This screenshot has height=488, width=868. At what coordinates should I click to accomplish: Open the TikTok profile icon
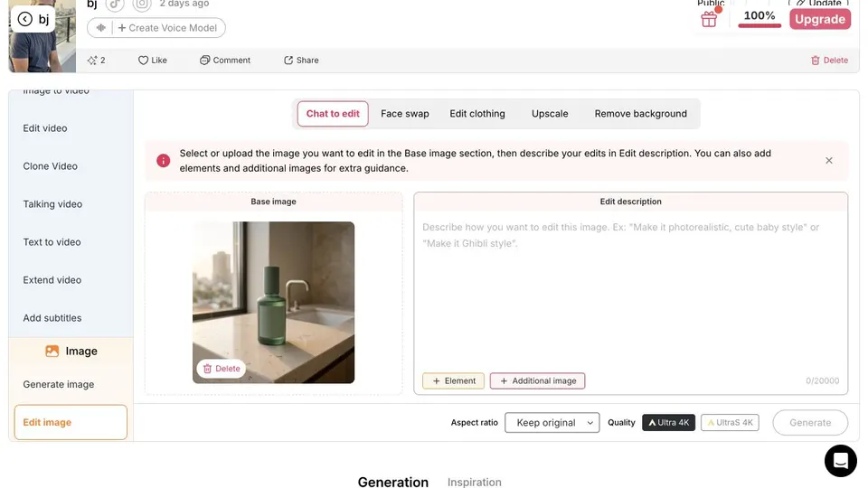coord(115,5)
